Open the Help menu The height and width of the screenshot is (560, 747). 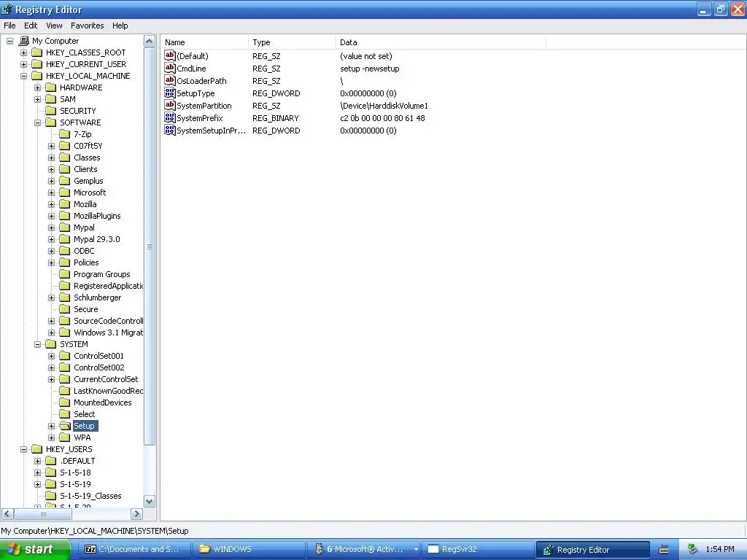120,26
